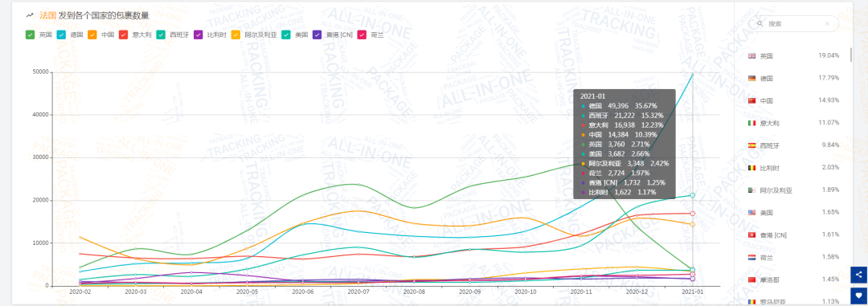
Task: Select 德国 in the country list
Action: [766, 79]
